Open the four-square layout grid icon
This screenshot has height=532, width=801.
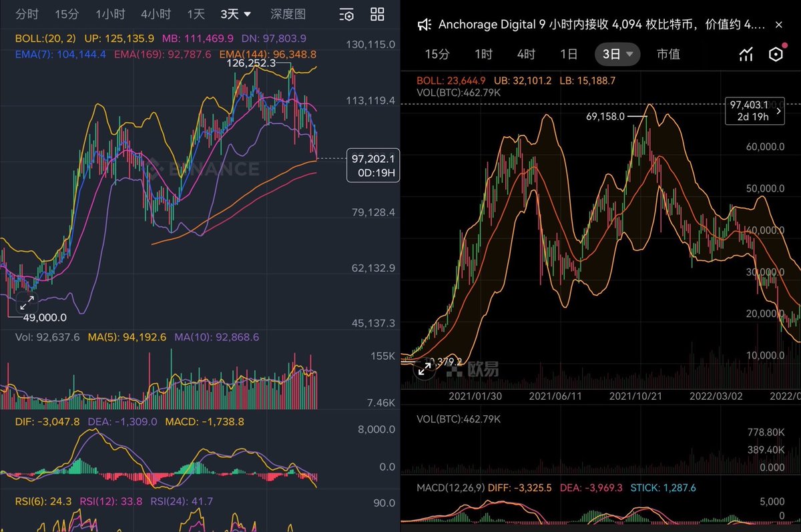click(377, 14)
